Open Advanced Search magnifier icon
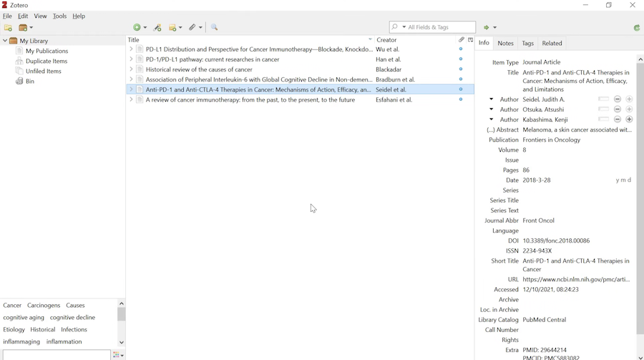Image resolution: width=644 pixels, height=360 pixels. point(215,28)
